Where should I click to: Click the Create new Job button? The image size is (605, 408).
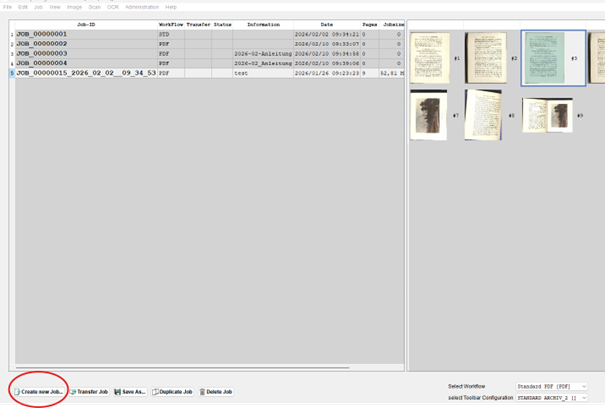[x=38, y=392]
